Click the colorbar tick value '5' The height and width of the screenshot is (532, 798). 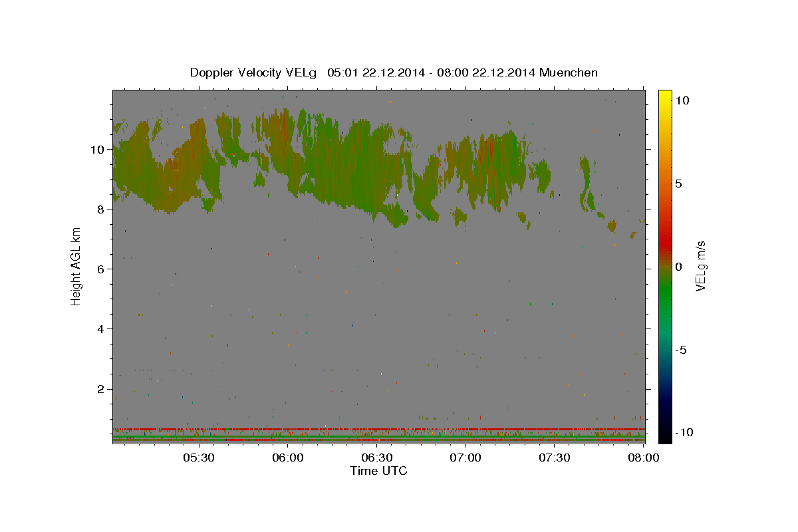[x=679, y=184]
